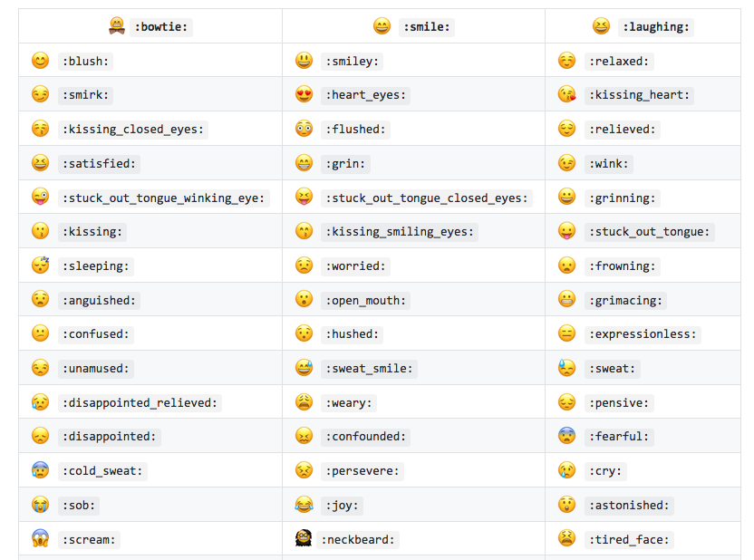The height and width of the screenshot is (560, 754).
Task: Click the kissing_heart emoji icon
Action: tap(566, 94)
